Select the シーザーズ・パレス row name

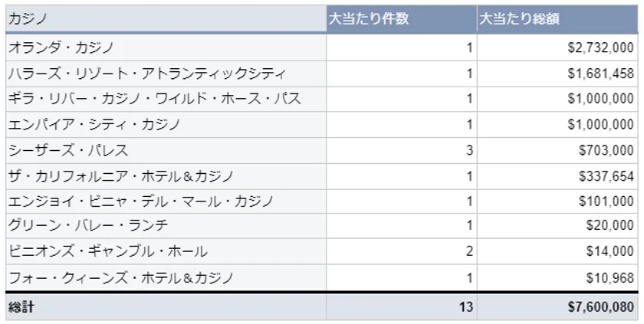[68, 150]
